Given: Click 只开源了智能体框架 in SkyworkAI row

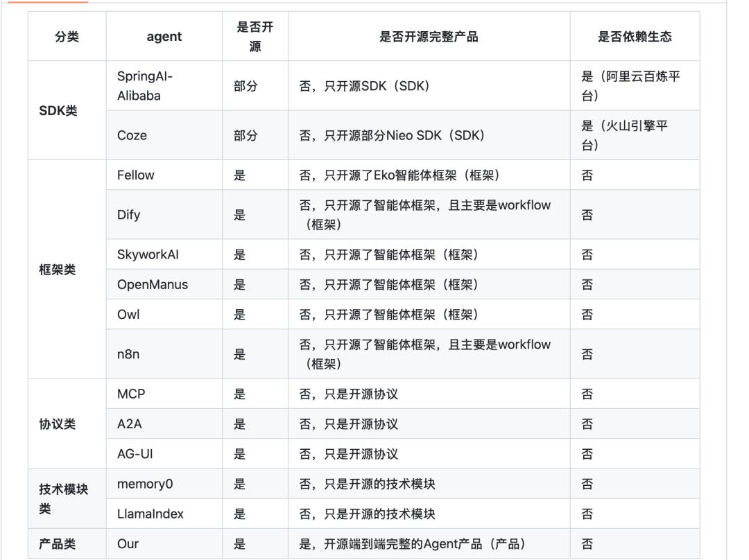Looking at the screenshot, I should pos(429,254).
